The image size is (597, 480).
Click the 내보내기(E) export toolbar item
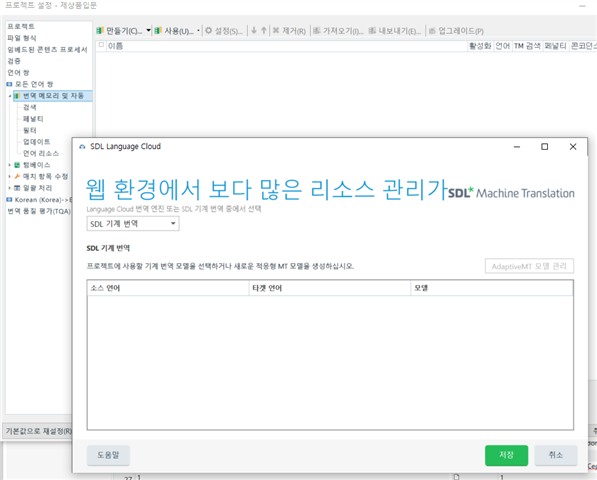pos(395,31)
